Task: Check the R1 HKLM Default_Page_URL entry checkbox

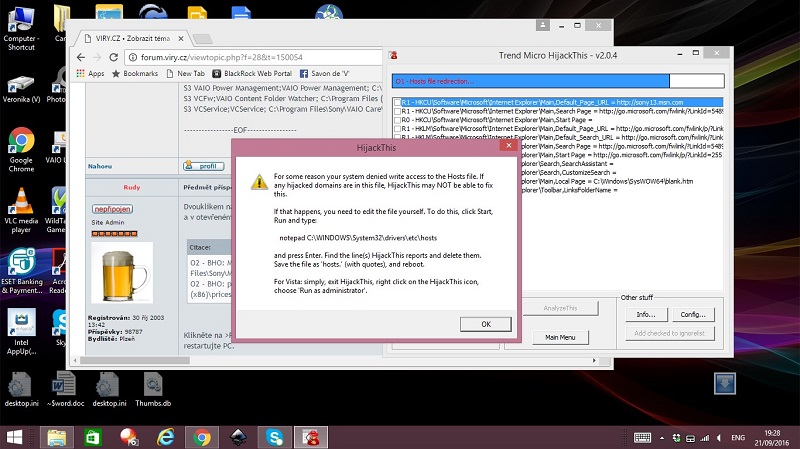Action: pos(397,129)
